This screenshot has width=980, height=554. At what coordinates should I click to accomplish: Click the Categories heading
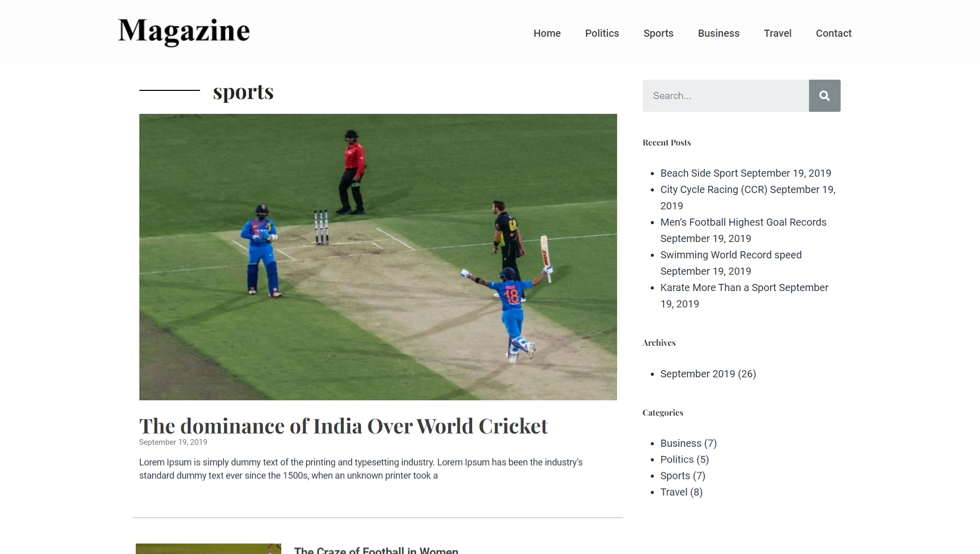pyautogui.click(x=663, y=413)
